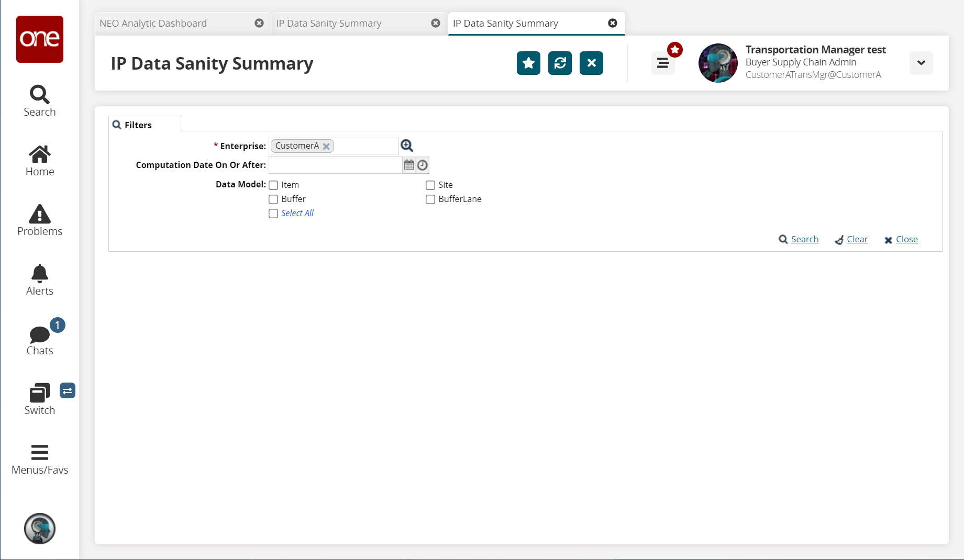This screenshot has height=560, width=964.
Task: Click the chat count badge showing 1
Action: pos(58,325)
